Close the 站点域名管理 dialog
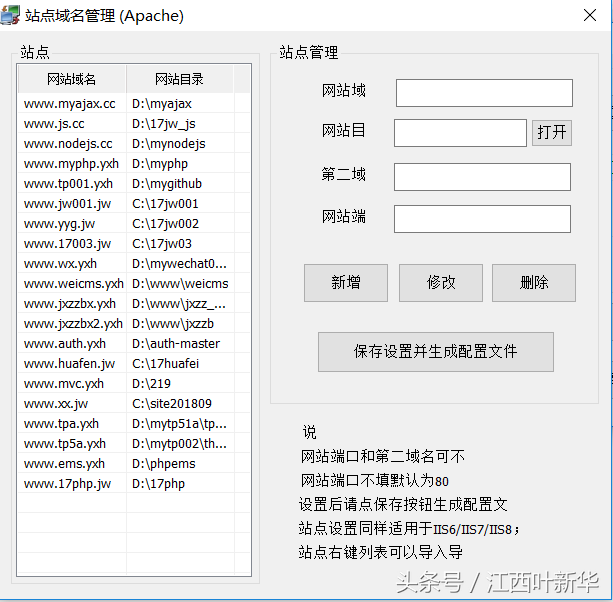This screenshot has width=613, height=602. (x=590, y=15)
